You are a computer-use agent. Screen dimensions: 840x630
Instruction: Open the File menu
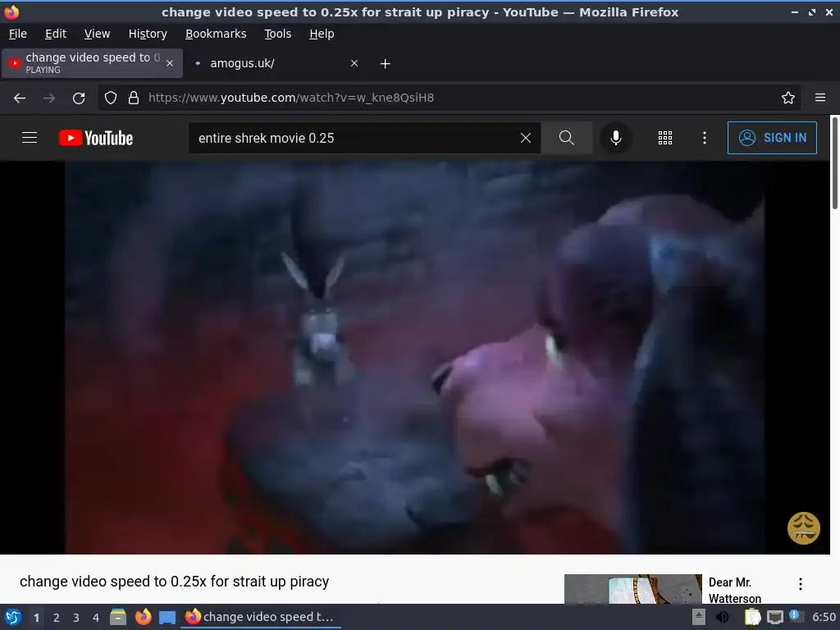coord(18,34)
